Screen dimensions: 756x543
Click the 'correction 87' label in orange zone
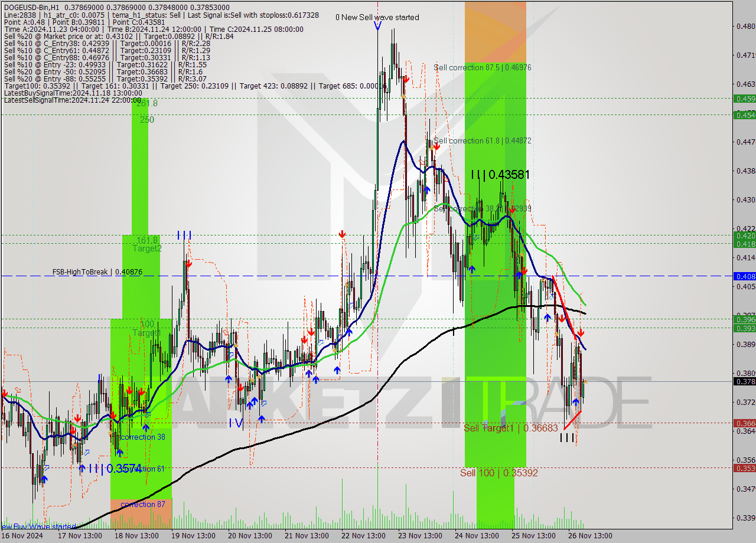pyautogui.click(x=142, y=504)
